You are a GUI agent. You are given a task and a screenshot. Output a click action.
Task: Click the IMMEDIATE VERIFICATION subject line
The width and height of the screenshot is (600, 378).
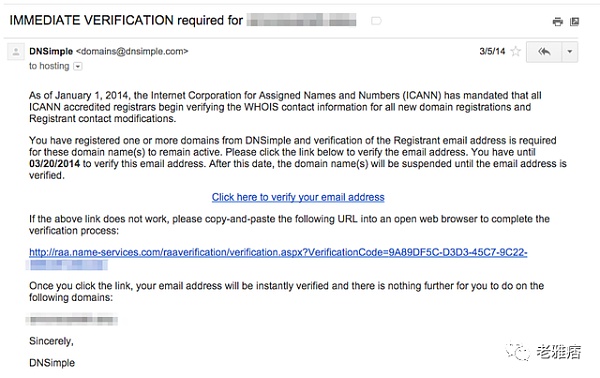126,20
